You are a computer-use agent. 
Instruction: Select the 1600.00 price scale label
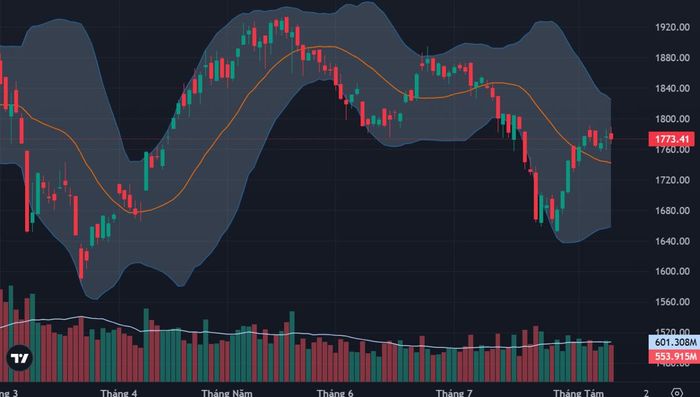[672, 271]
